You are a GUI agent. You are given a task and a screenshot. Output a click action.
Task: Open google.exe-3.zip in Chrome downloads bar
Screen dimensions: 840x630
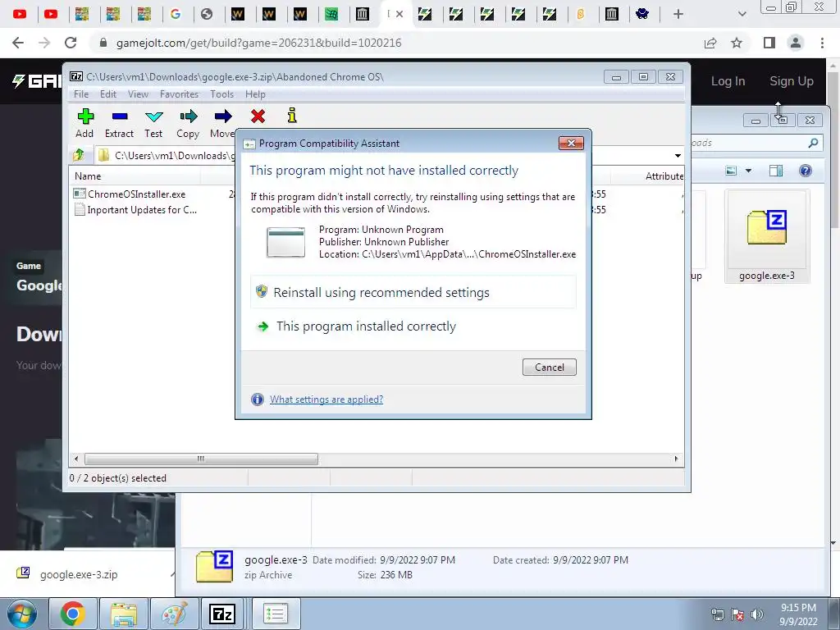pos(79,575)
